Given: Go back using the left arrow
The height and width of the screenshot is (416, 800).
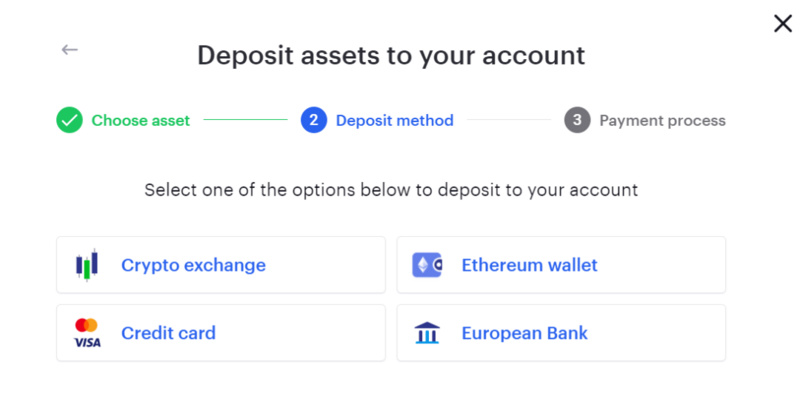Looking at the screenshot, I should [69, 49].
